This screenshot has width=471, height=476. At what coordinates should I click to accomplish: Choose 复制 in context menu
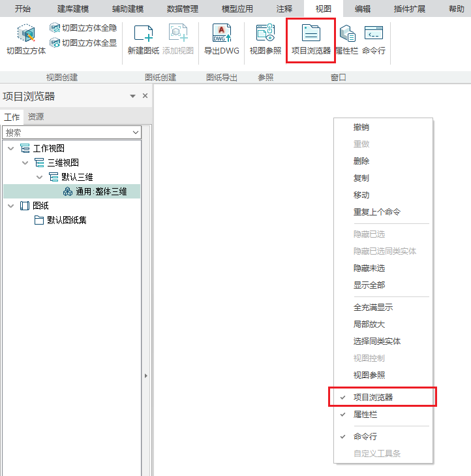pyautogui.click(x=384, y=178)
